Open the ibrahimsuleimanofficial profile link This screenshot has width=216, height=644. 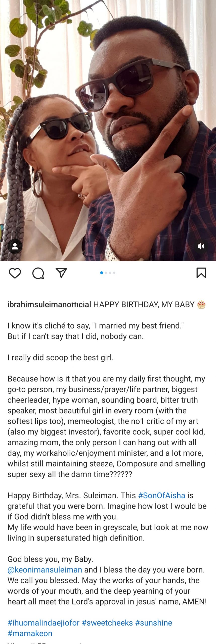click(x=49, y=305)
